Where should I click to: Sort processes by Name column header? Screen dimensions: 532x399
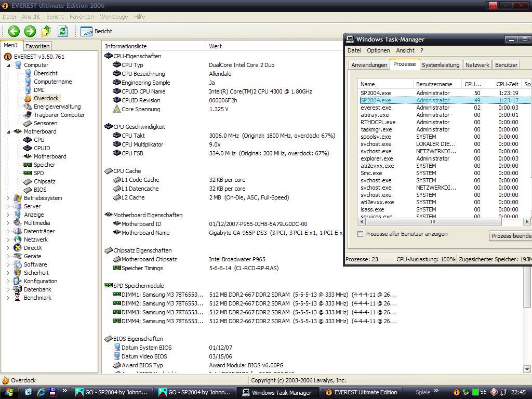point(385,84)
